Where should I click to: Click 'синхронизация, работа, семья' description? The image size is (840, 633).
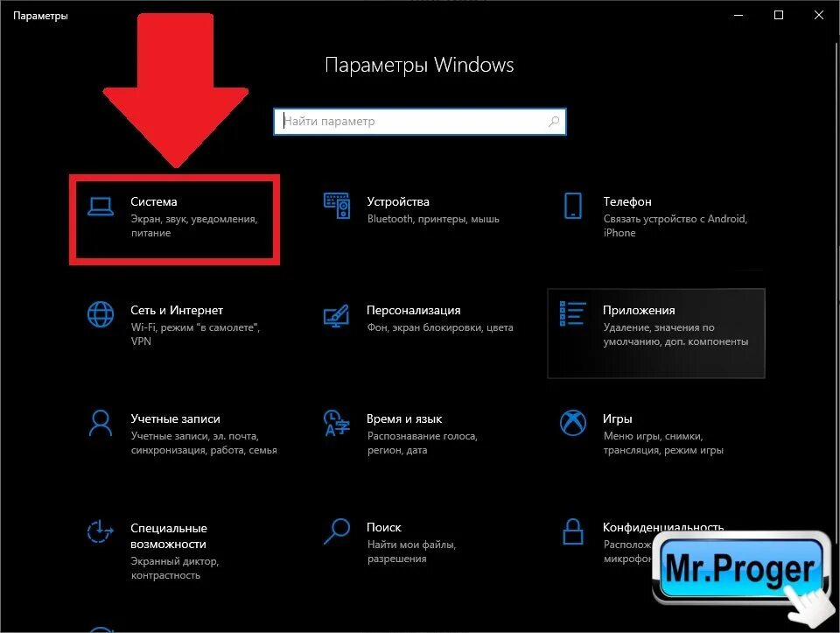pyautogui.click(x=204, y=450)
